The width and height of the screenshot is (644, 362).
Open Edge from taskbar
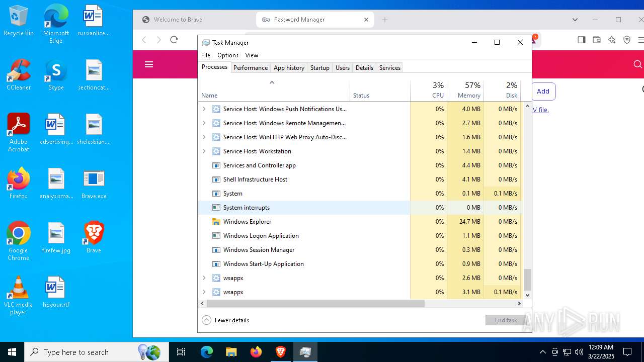pos(207,352)
